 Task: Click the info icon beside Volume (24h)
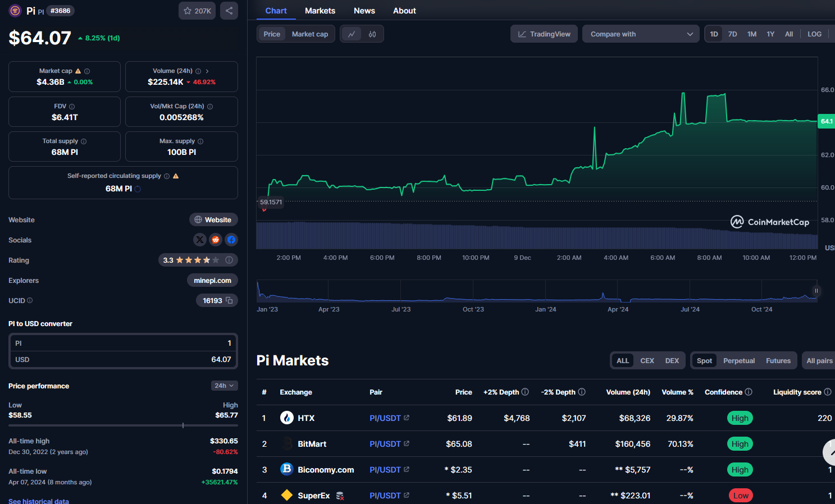(x=198, y=71)
